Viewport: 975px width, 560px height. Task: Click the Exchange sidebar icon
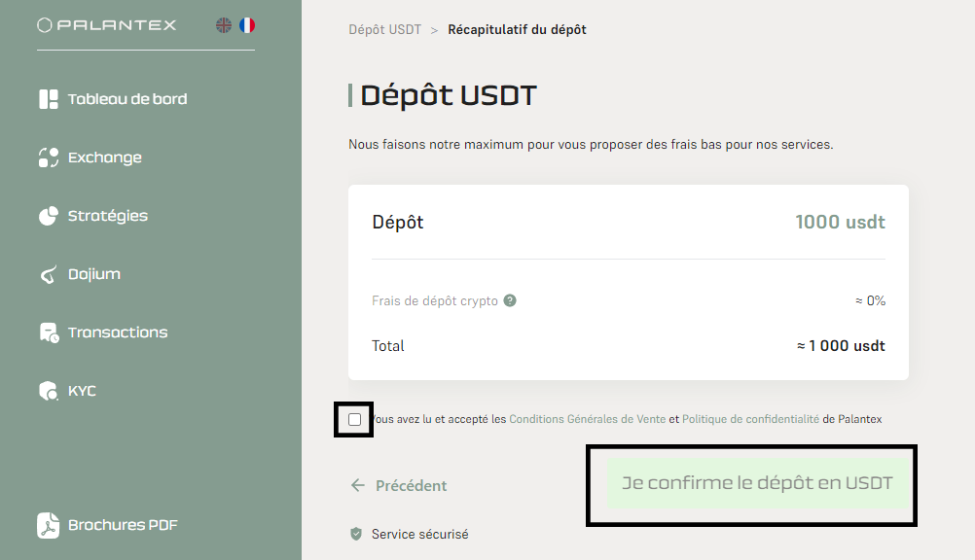[x=49, y=157]
